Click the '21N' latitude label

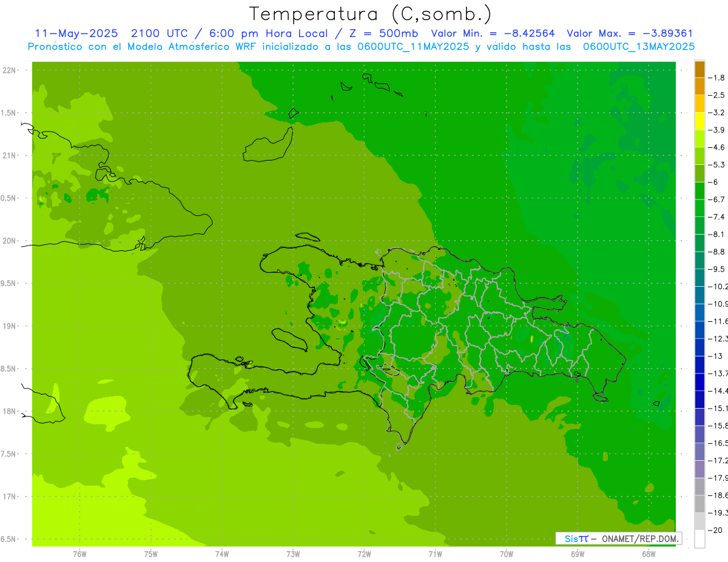point(9,155)
